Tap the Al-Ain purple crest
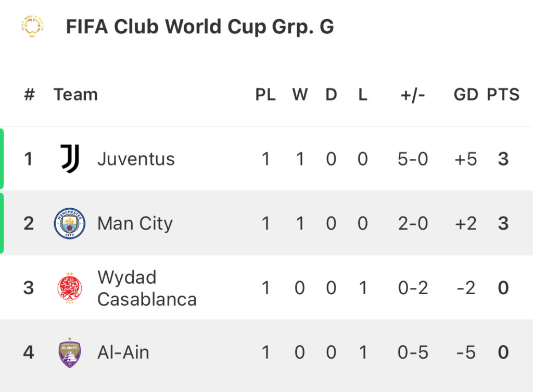Screen dimensions: 533x392 pos(70,352)
